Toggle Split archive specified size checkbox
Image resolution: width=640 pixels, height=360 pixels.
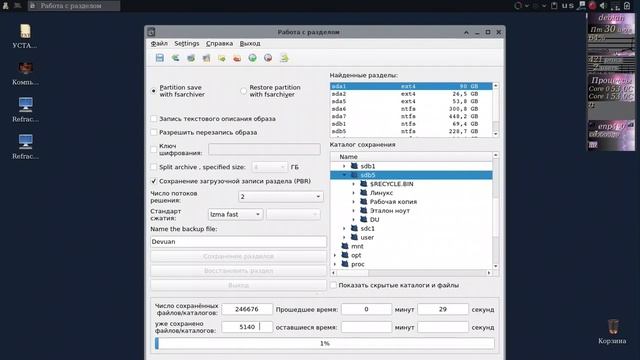[154, 167]
